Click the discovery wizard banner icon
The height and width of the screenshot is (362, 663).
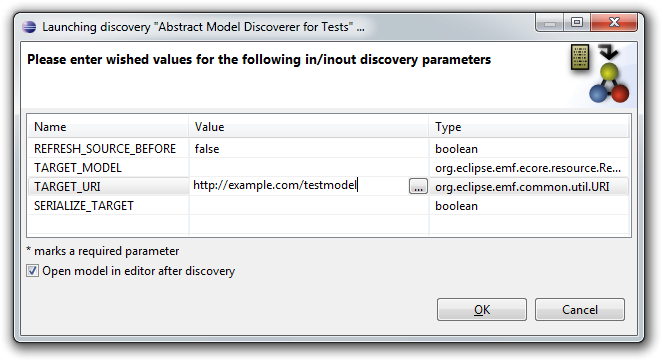click(600, 73)
